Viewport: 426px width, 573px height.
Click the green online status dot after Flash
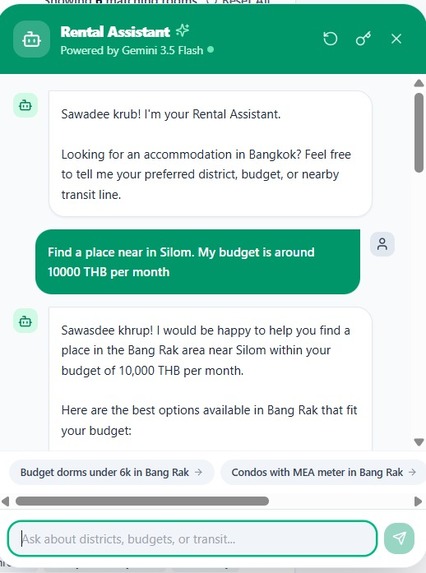(210, 49)
